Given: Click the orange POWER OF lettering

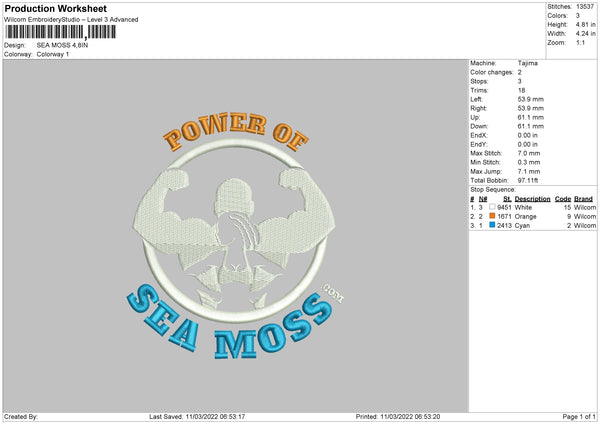Looking at the screenshot, I should (x=235, y=131).
